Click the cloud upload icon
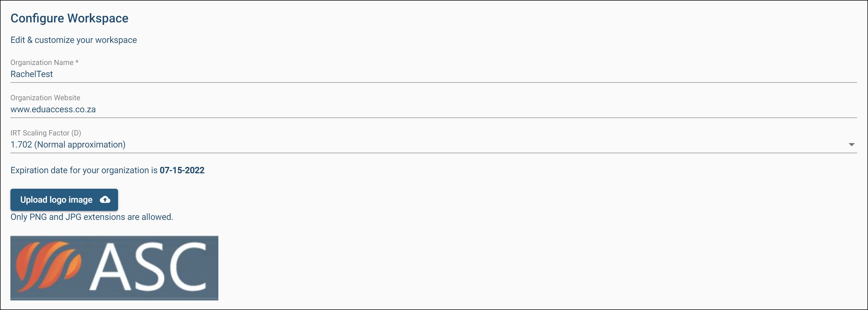 click(105, 200)
